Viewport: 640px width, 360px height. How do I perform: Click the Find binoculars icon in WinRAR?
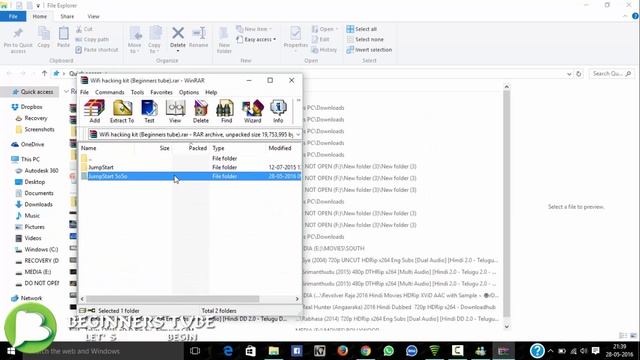(x=226, y=111)
